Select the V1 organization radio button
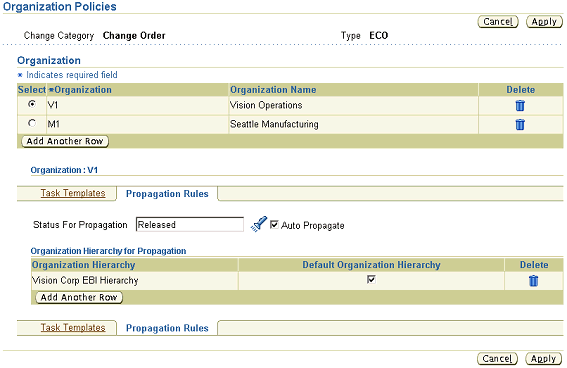The height and width of the screenshot is (368, 567). click(x=32, y=104)
